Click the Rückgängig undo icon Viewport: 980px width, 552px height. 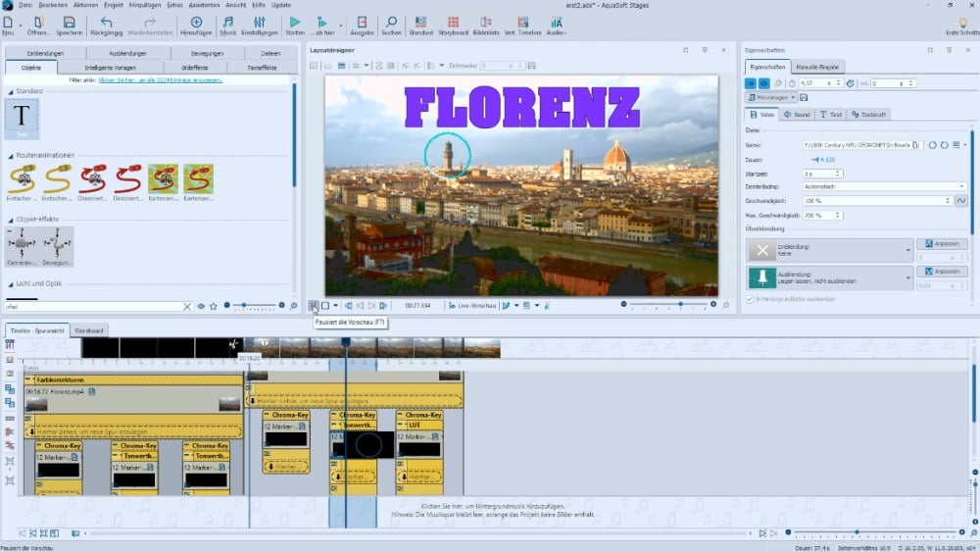click(x=105, y=25)
